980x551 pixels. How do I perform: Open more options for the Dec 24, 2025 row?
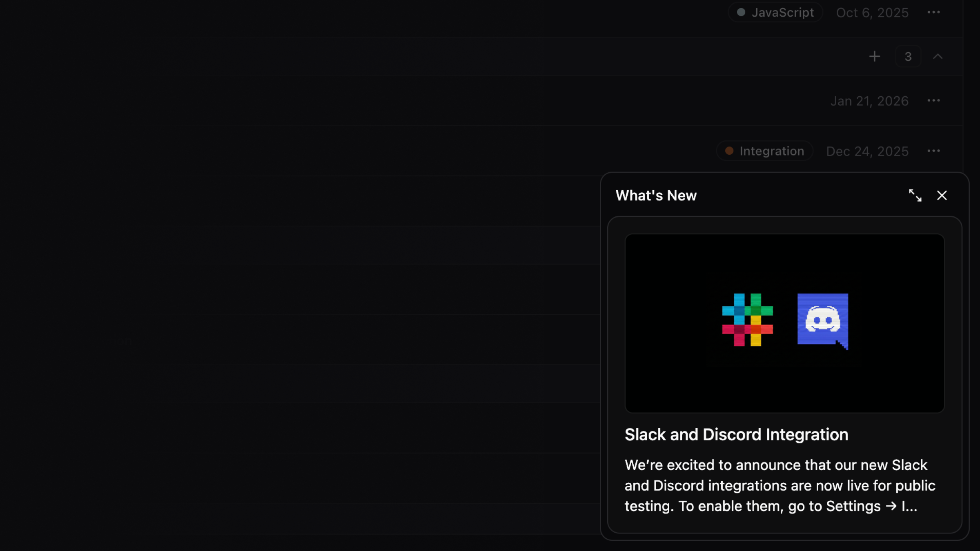coord(933,151)
